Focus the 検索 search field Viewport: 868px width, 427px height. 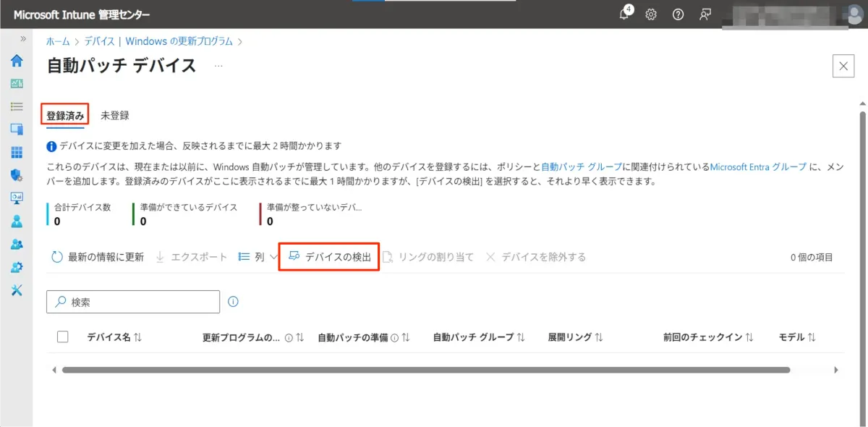pyautogui.click(x=133, y=302)
